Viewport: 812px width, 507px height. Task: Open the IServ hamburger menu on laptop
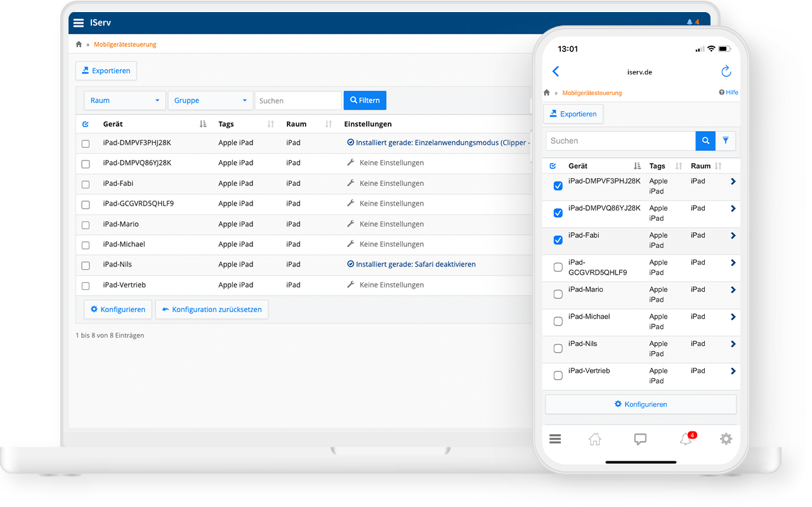point(79,23)
